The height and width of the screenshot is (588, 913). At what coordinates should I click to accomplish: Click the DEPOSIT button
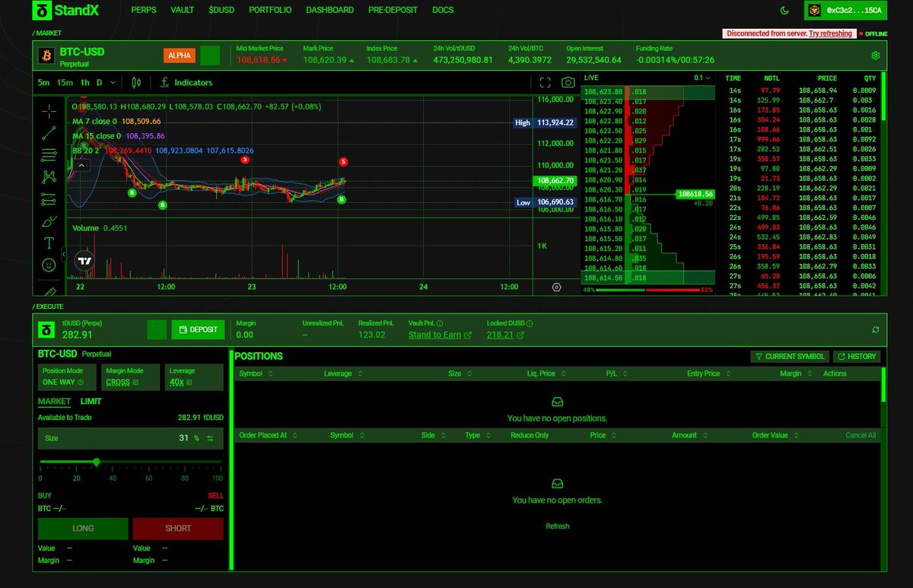pyautogui.click(x=198, y=329)
